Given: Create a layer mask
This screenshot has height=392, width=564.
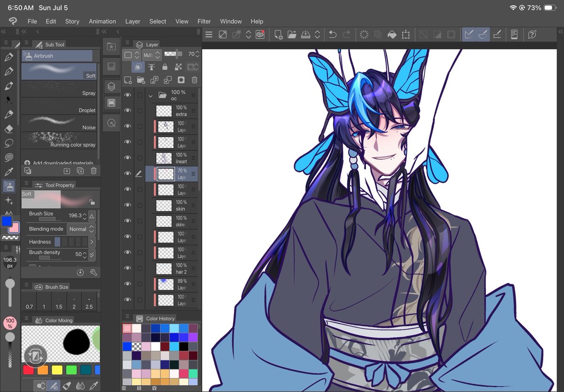Looking at the screenshot, I should [181, 80].
